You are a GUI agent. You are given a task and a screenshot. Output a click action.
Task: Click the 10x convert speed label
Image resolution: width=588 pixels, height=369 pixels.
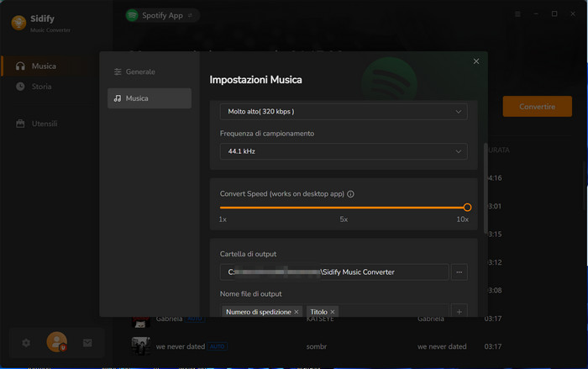click(x=462, y=219)
